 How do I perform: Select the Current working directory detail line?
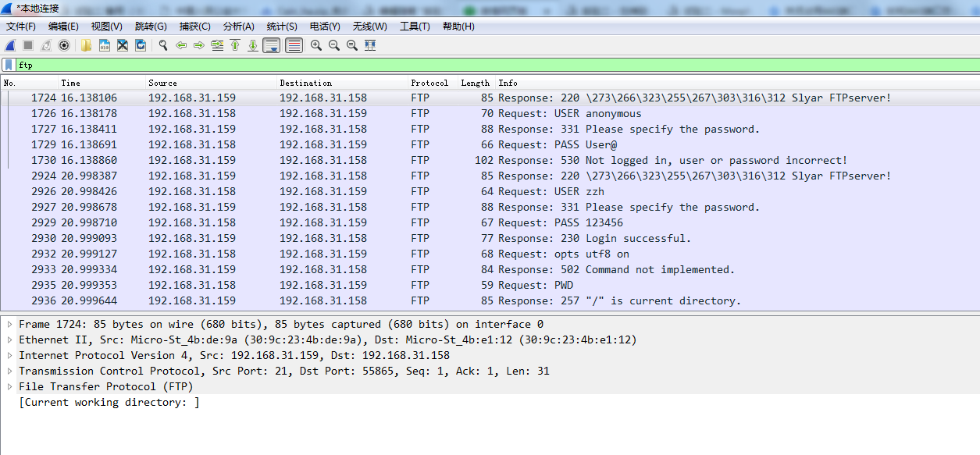coord(109,402)
